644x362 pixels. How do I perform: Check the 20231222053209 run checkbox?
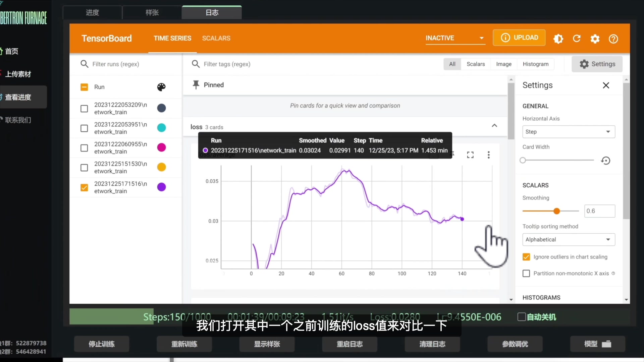pyautogui.click(x=84, y=108)
